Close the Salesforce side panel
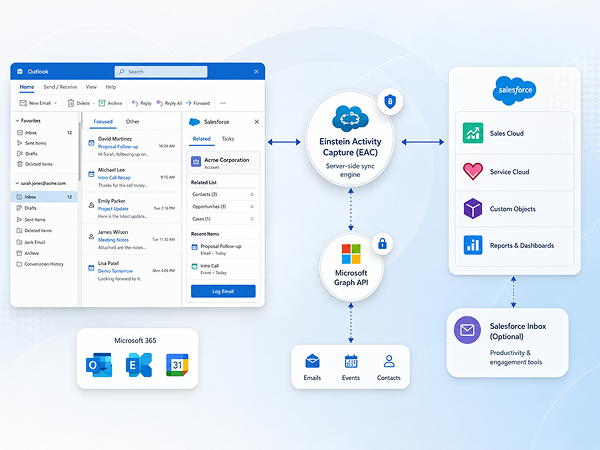This screenshot has height=450, width=600. [x=256, y=122]
